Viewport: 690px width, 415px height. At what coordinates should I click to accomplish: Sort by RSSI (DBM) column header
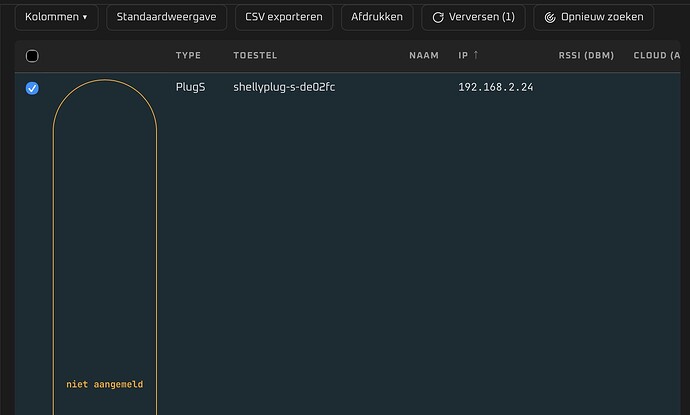586,55
